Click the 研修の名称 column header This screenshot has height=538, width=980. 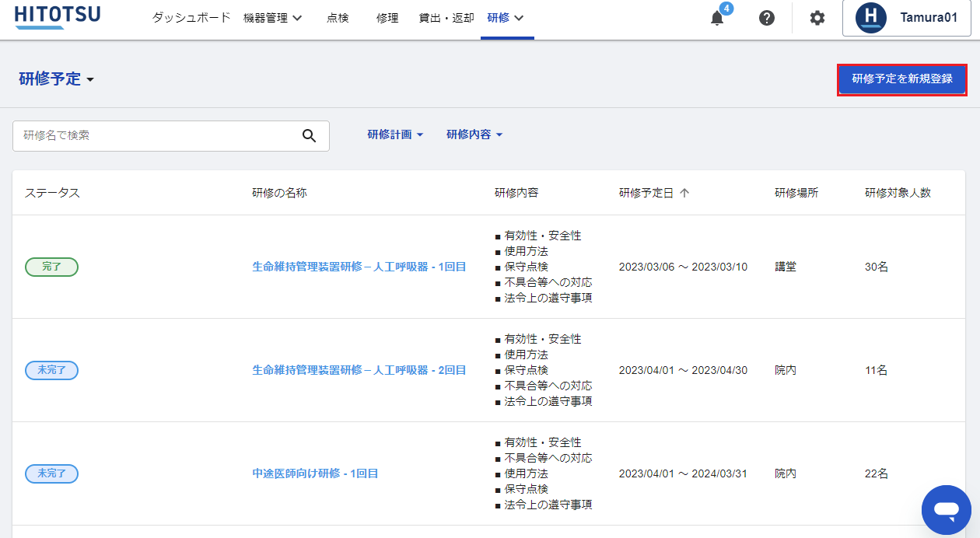(279, 193)
